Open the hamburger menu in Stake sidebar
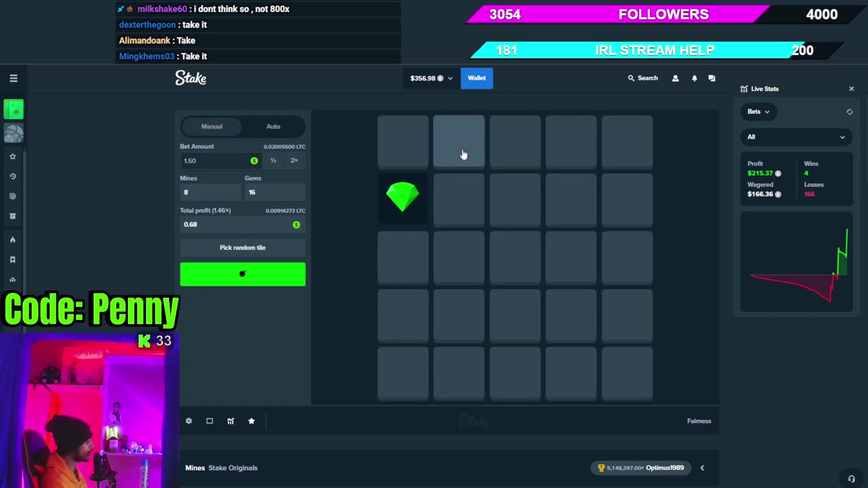The height and width of the screenshot is (488, 868). [x=14, y=78]
